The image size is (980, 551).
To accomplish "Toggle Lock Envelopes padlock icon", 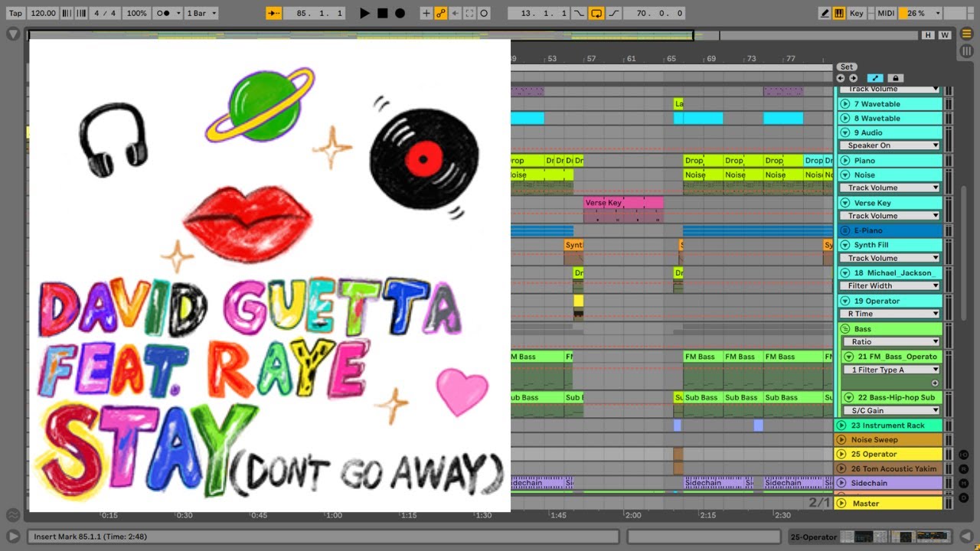I will click(894, 78).
